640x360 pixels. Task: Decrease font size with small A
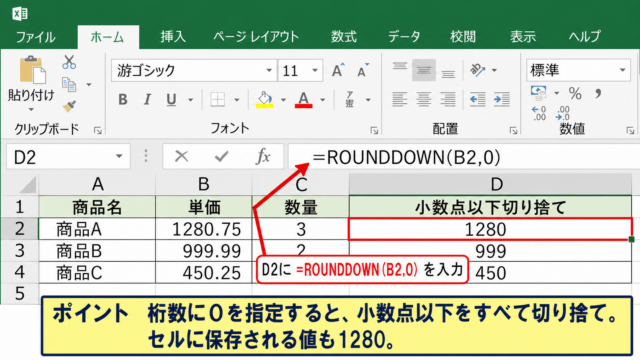tap(363, 71)
